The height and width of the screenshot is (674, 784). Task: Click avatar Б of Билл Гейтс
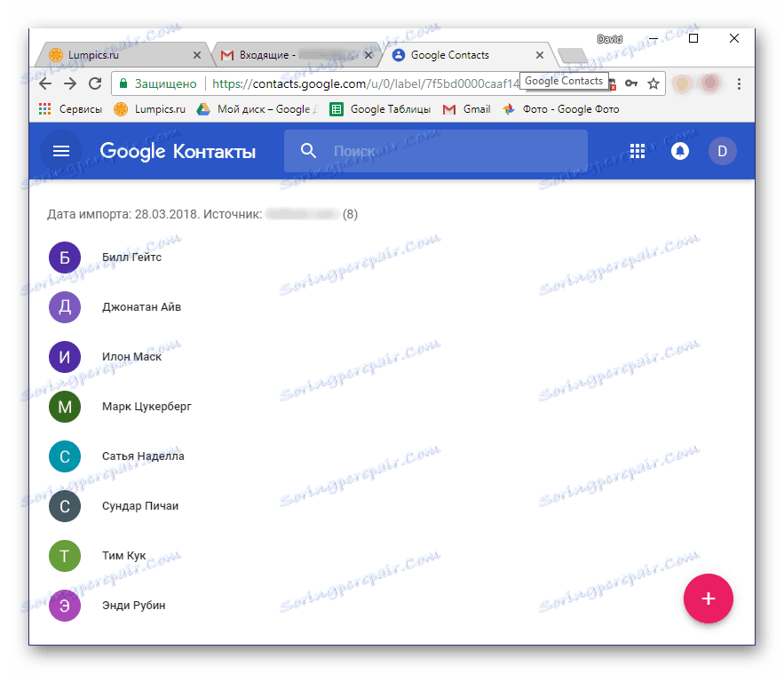(x=65, y=258)
